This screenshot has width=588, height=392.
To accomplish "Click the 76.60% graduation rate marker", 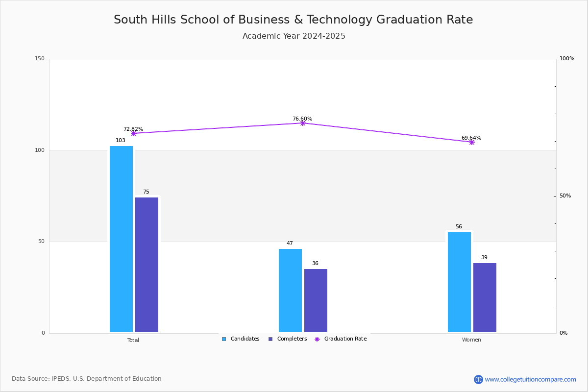I will coord(303,123).
